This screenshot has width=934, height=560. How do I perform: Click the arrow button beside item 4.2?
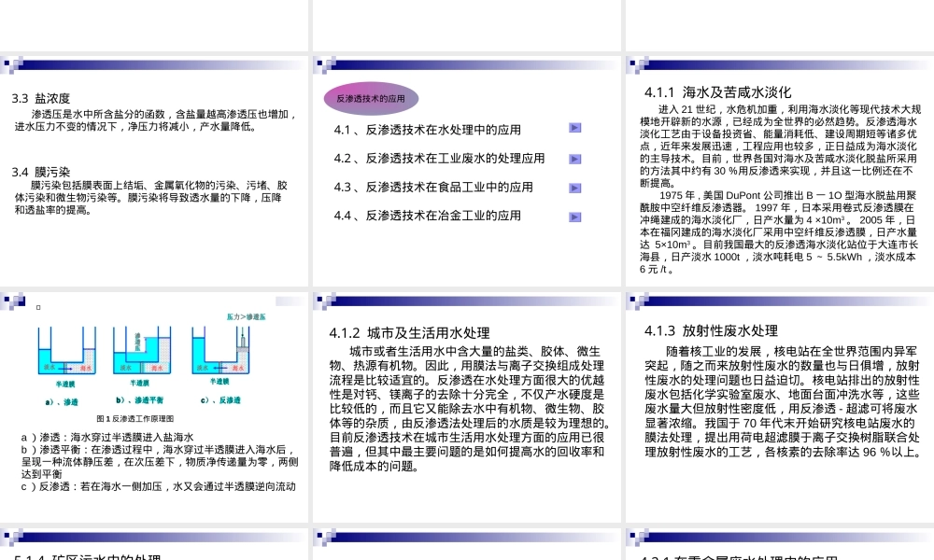[x=574, y=159]
